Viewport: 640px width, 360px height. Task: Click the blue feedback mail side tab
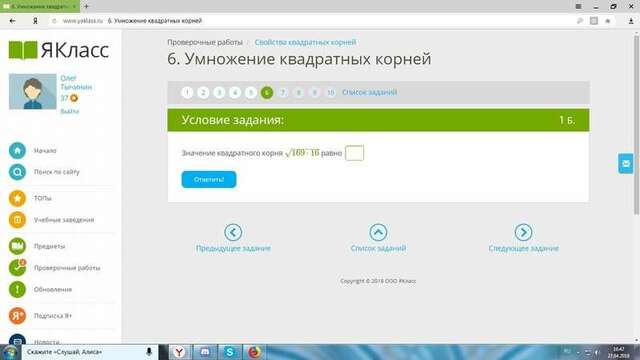pyautogui.click(x=626, y=164)
